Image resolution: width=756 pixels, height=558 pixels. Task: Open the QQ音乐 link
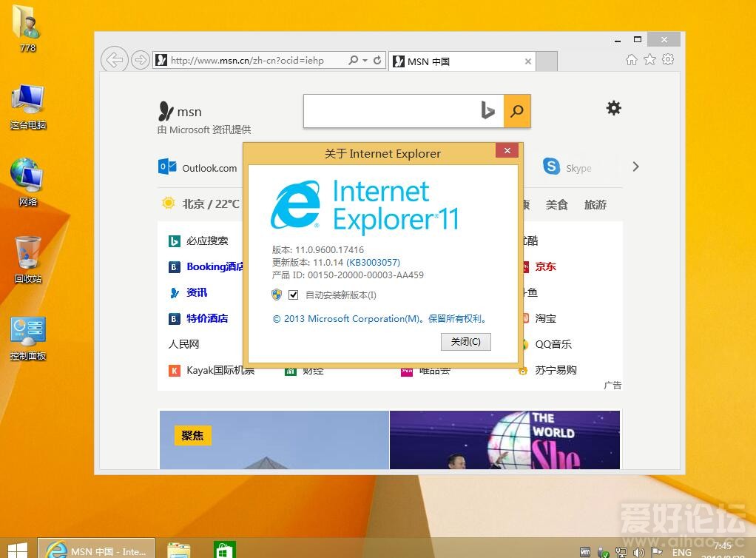click(x=553, y=344)
